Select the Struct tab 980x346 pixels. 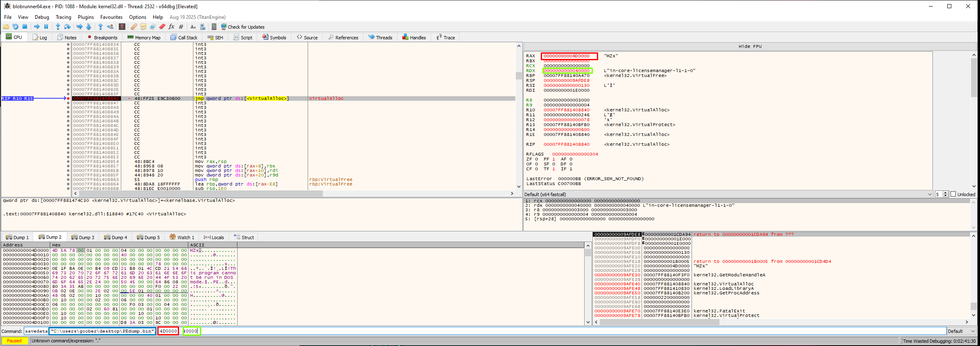coord(244,237)
